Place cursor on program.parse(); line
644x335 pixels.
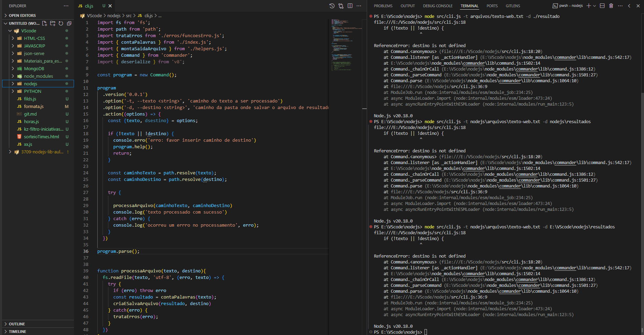coord(118,251)
